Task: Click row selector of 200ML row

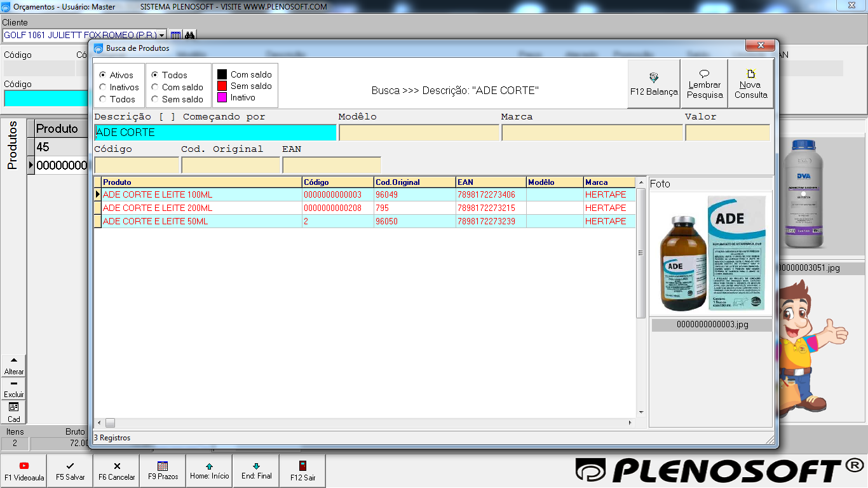Action: tap(98, 208)
